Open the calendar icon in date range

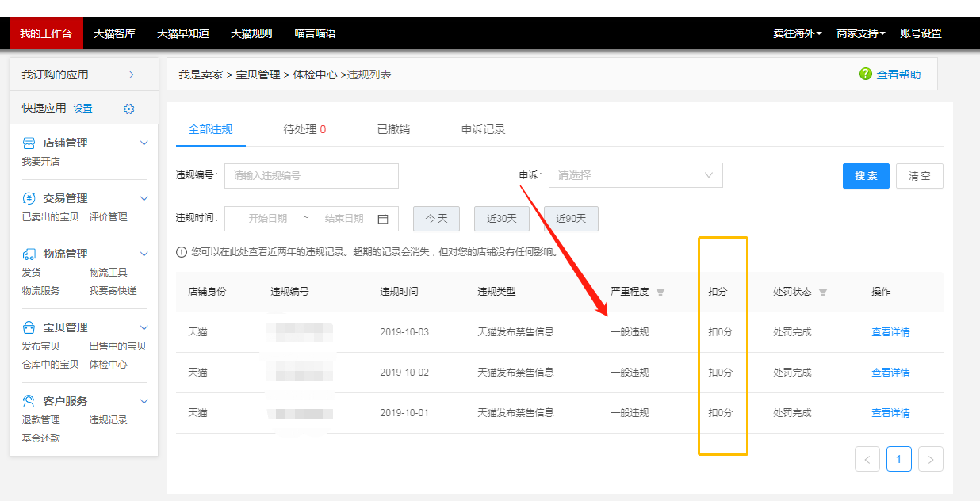383,219
